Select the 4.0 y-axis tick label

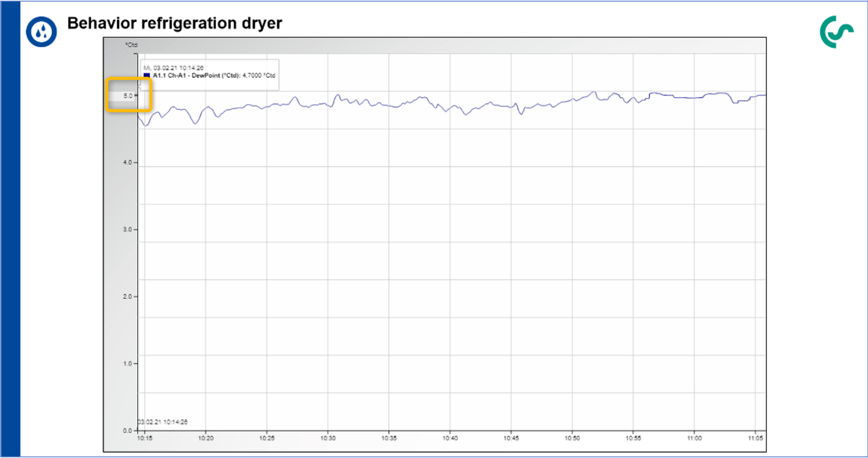pyautogui.click(x=128, y=162)
